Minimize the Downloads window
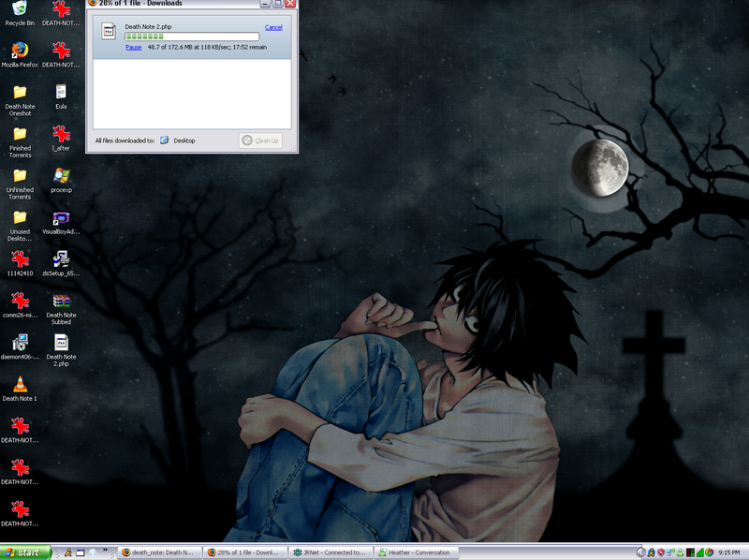The height and width of the screenshot is (560, 749). click(x=266, y=3)
